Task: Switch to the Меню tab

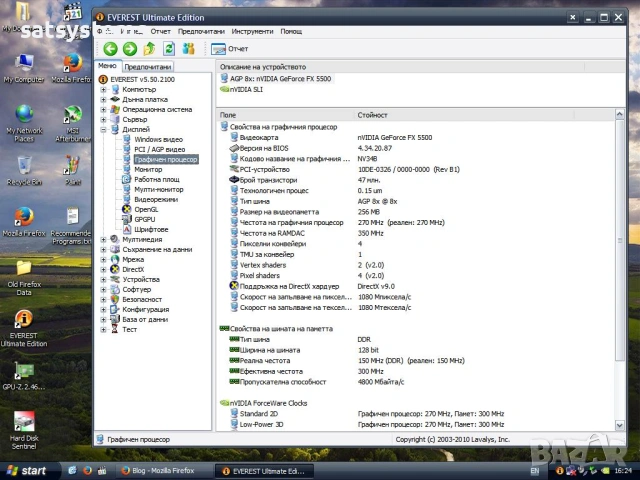Action: click(x=107, y=66)
